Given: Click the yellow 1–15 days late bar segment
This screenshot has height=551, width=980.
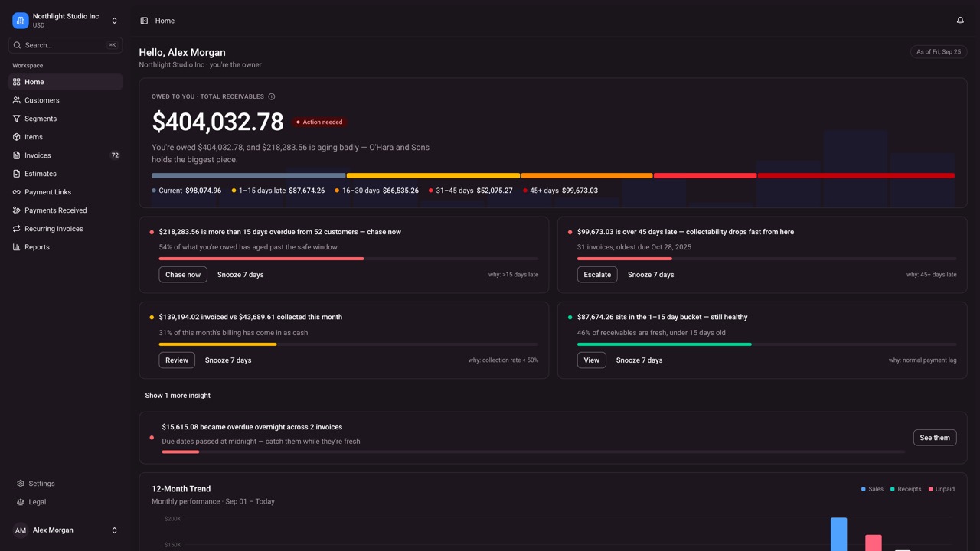Looking at the screenshot, I should [433, 176].
